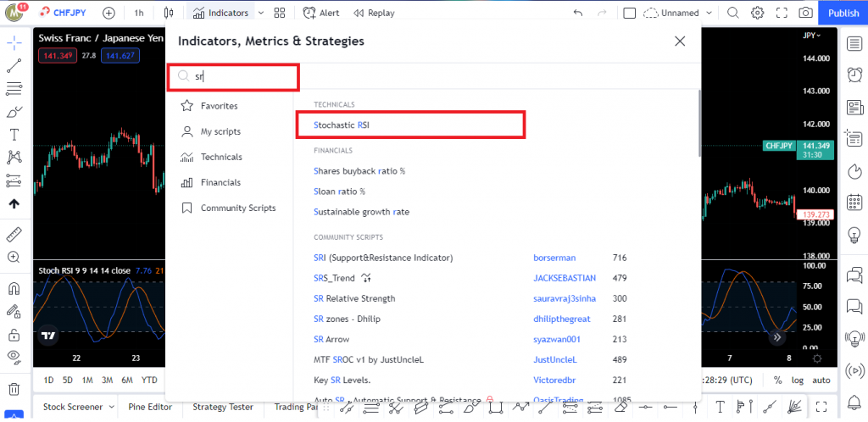The width and height of the screenshot is (868, 422).
Task: Open the Stock Screener dropdown
Action: (78, 407)
